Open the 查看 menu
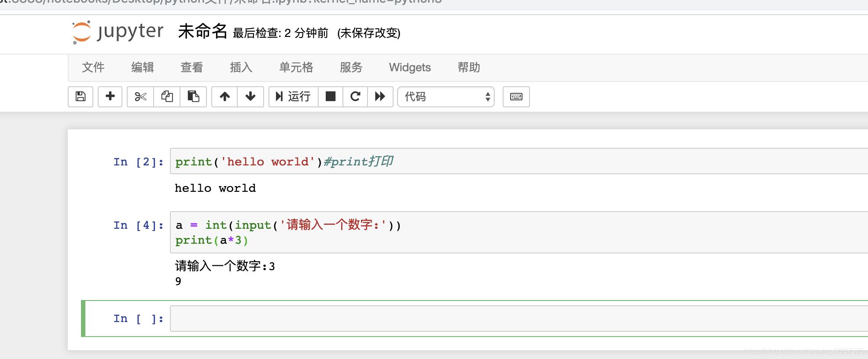Viewport: 868px width, 359px height. 192,67
